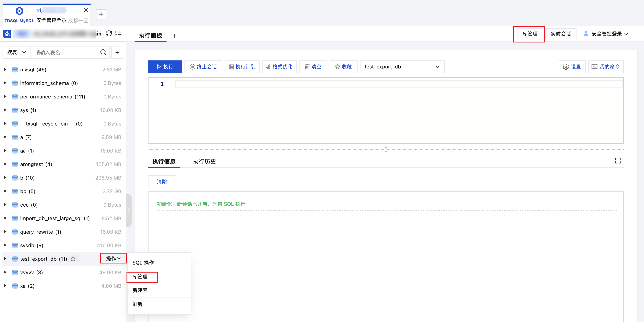Expand results panel to fullscreen
Viewport: 644px width, 322px height.
[x=618, y=161]
